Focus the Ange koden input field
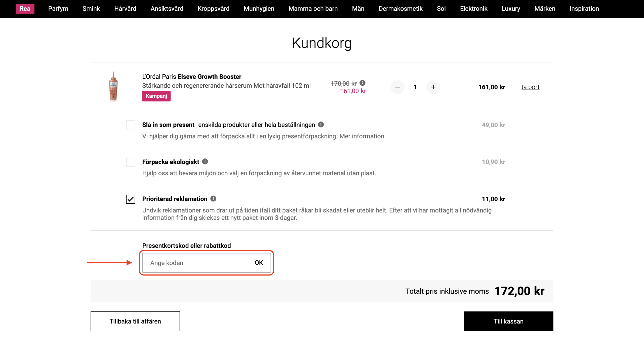Image resolution: width=644 pixels, height=347 pixels. pyautogui.click(x=196, y=263)
